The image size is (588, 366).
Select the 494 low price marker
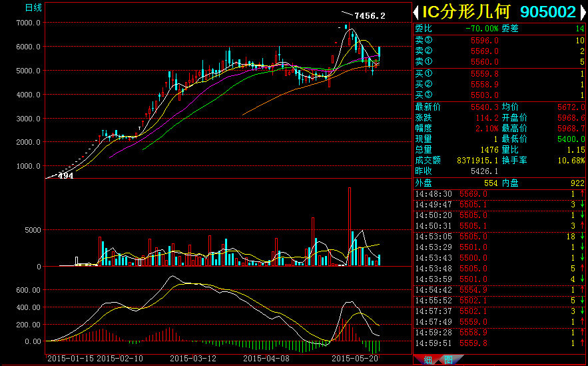66,176
